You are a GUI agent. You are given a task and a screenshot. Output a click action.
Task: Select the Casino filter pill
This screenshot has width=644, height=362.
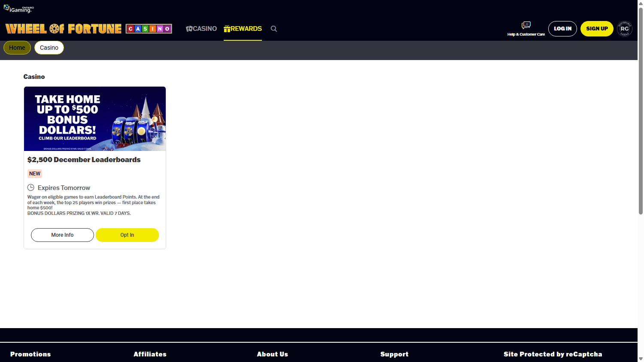point(49,48)
